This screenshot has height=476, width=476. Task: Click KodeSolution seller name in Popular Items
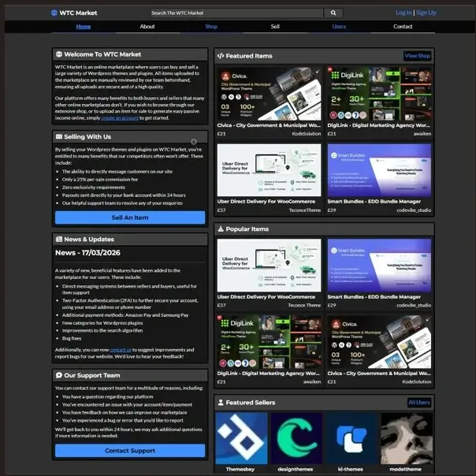416,382
